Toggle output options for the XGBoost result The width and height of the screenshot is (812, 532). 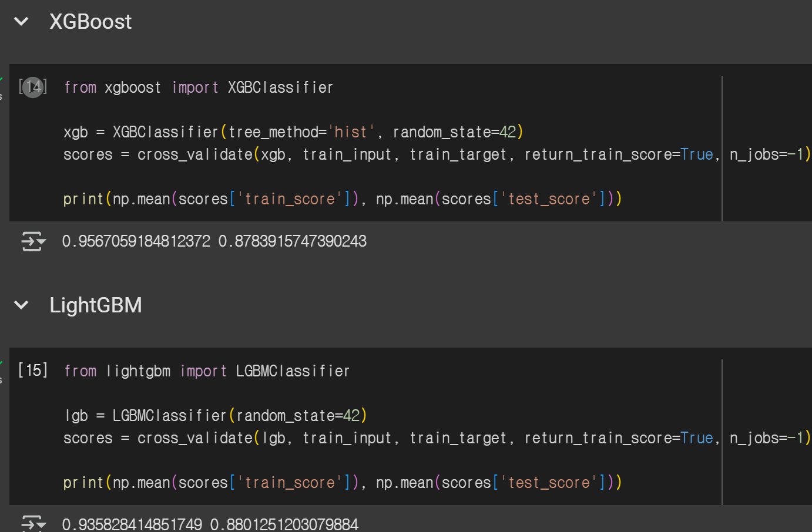33,241
